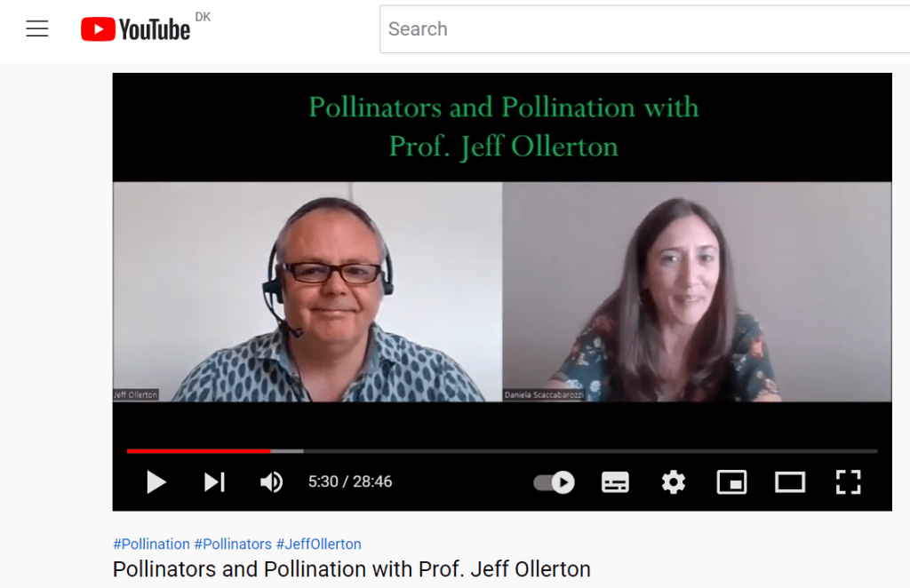Click in the Search input field

coord(644,29)
